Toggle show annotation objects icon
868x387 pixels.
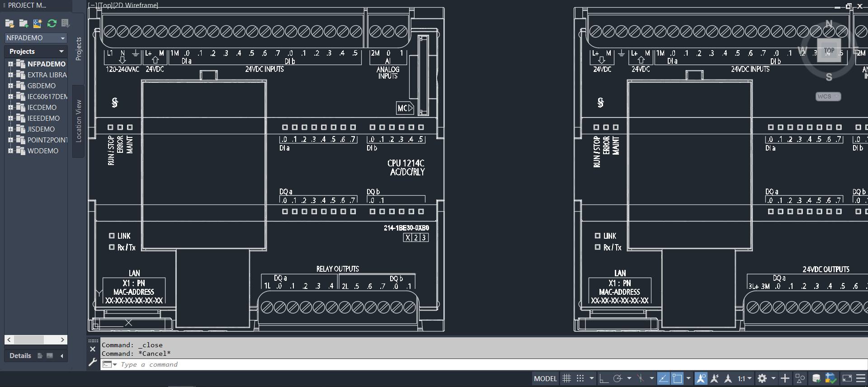point(701,379)
